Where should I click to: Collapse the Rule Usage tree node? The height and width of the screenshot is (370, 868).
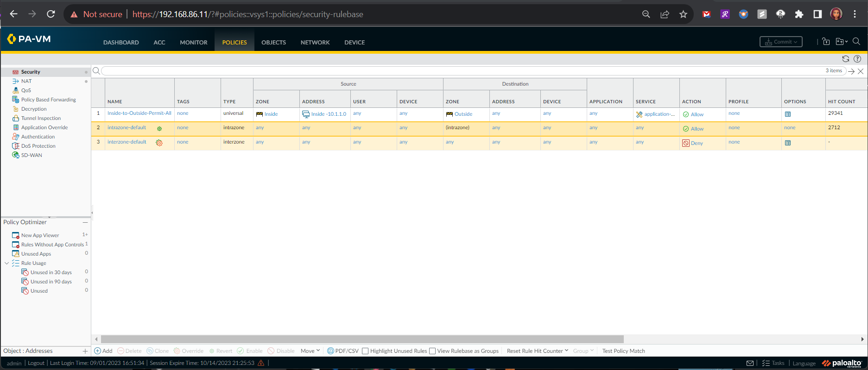[6, 263]
